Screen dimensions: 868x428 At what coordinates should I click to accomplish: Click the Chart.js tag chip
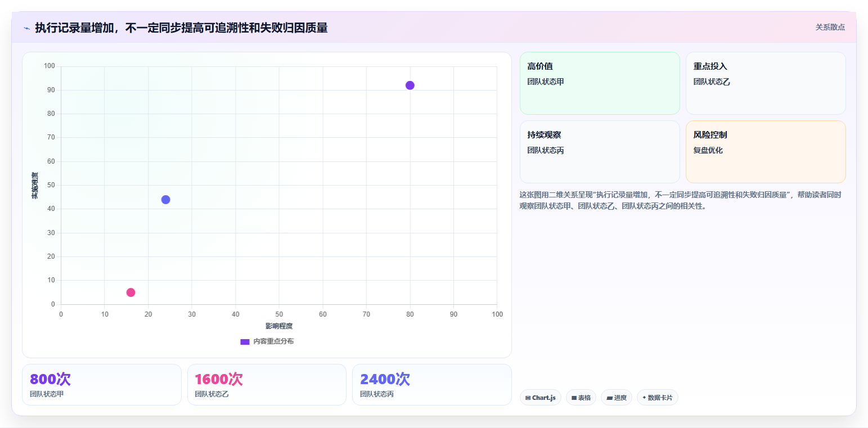(x=541, y=398)
